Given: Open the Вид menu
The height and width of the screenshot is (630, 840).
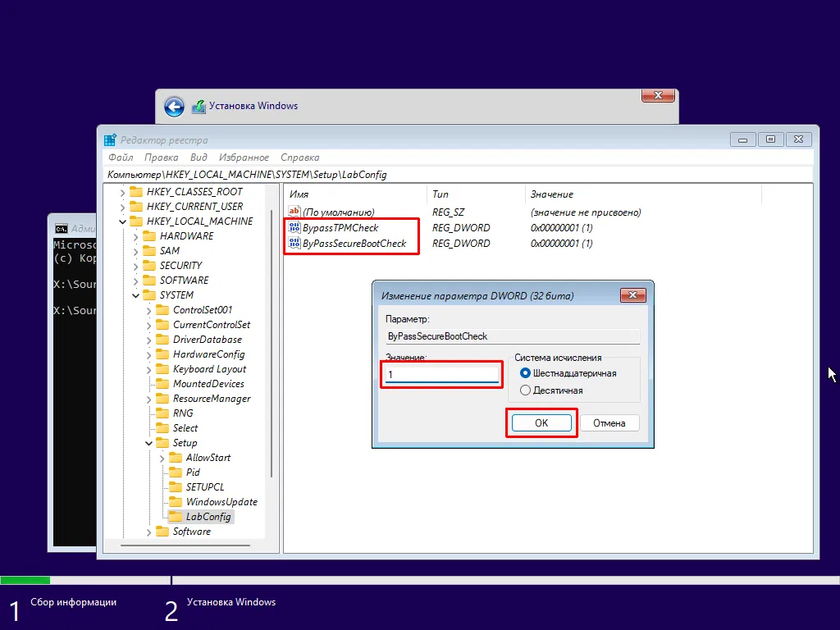Looking at the screenshot, I should point(199,157).
